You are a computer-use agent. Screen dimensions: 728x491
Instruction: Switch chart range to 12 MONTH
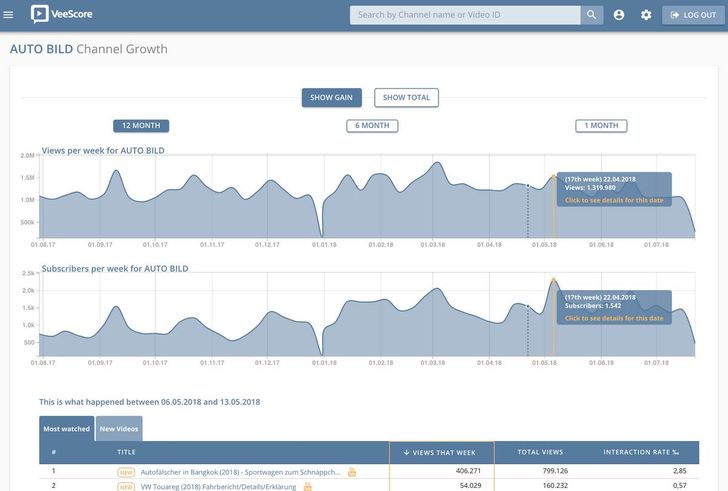click(x=141, y=126)
